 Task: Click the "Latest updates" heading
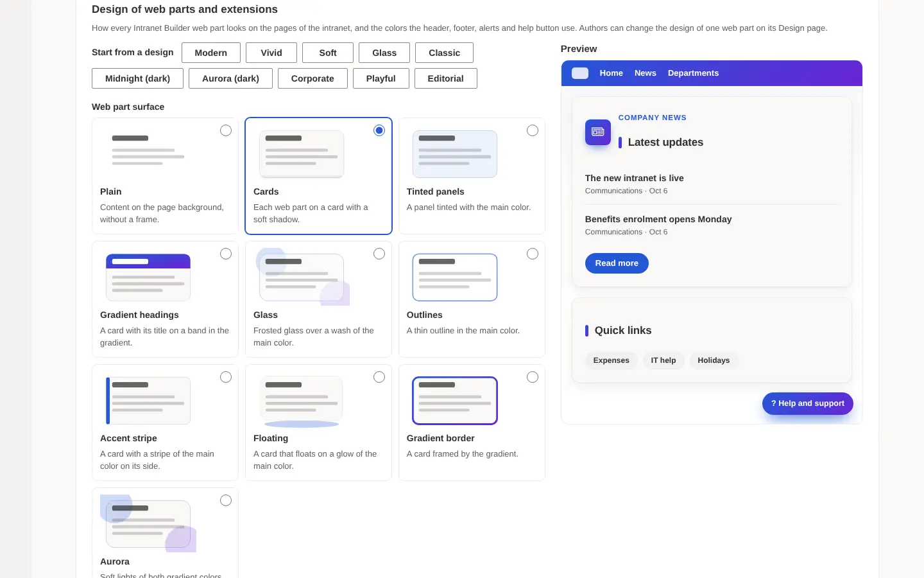[x=665, y=143]
